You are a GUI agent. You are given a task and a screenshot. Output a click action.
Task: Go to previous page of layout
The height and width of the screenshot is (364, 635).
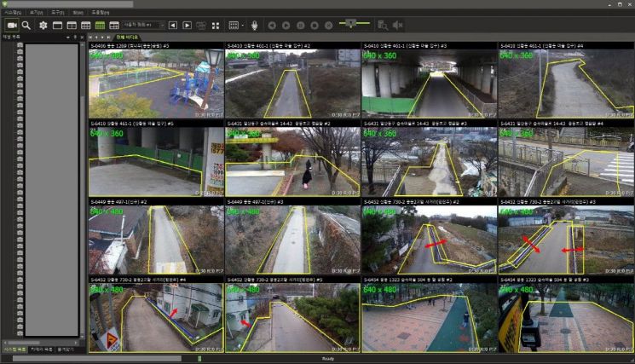[x=174, y=26]
